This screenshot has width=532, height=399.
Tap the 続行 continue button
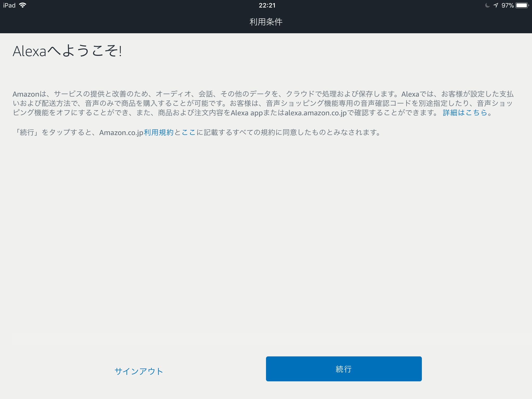point(344,369)
